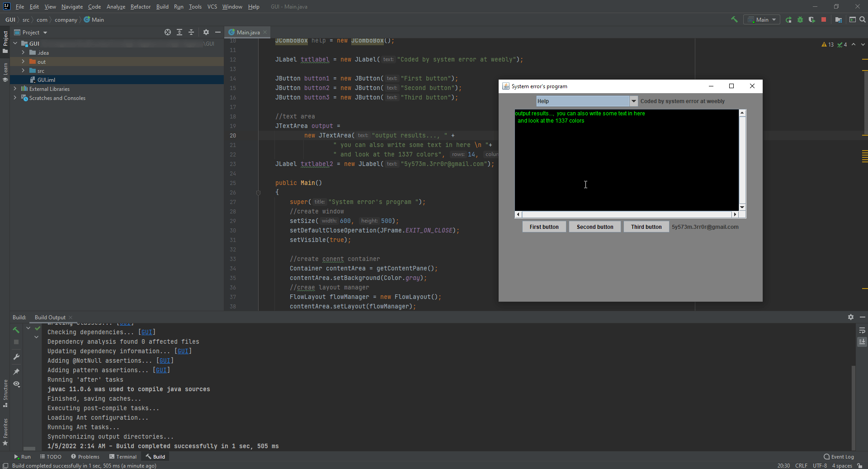
Task: Open the Refactor menu
Action: click(x=140, y=6)
